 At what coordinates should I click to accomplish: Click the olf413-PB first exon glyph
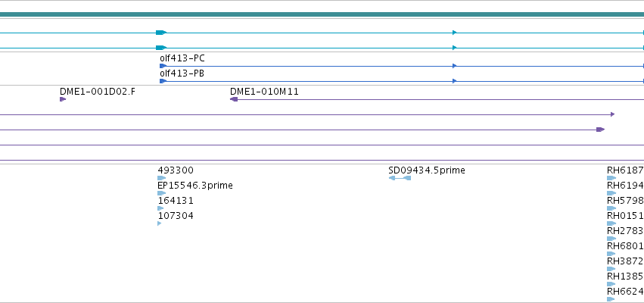(x=163, y=81)
